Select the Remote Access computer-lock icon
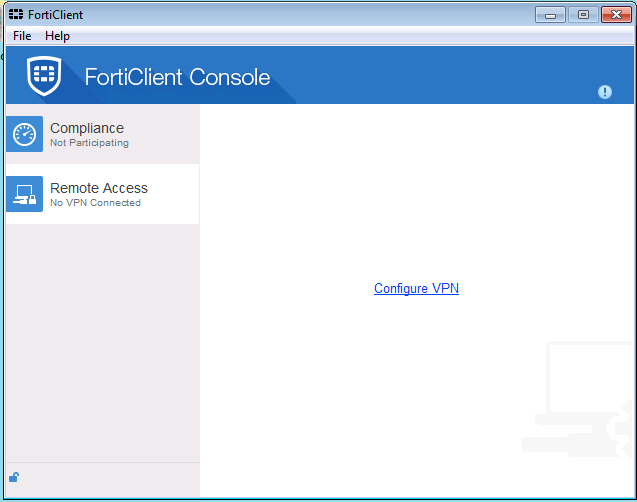This screenshot has width=637, height=502. pos(24,194)
